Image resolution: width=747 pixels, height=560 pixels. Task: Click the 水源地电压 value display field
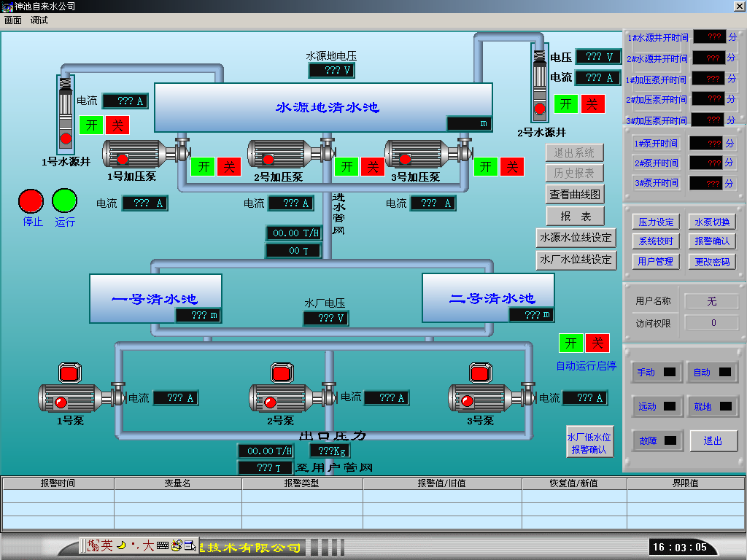[330, 70]
